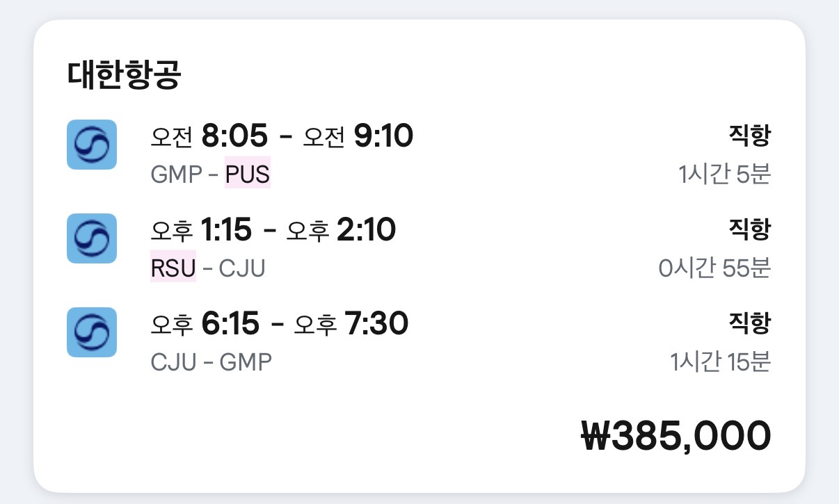839x504 pixels.
Task: Open the 대한항공 airline heading
Action: [125, 76]
